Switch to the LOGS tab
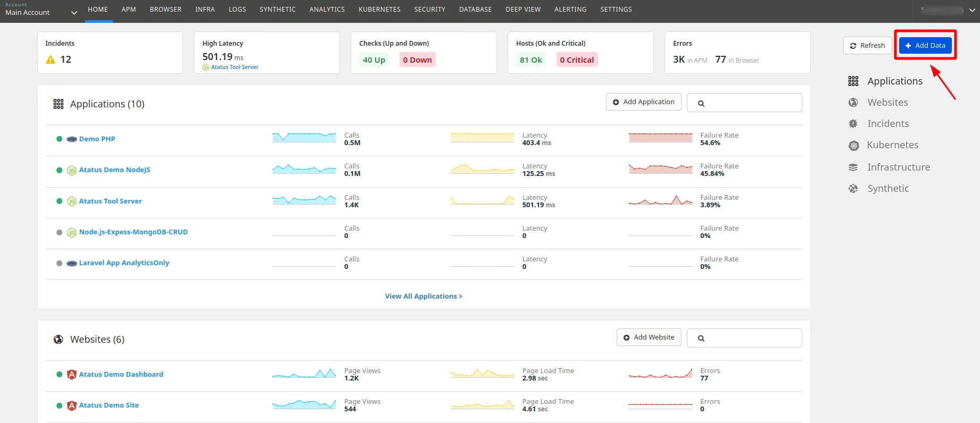 (x=237, y=10)
